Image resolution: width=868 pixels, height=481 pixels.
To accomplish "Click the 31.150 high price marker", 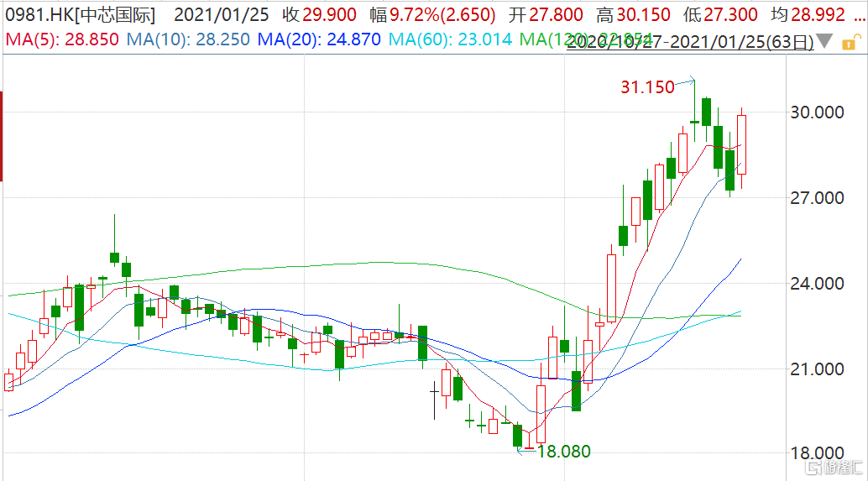I will (648, 86).
